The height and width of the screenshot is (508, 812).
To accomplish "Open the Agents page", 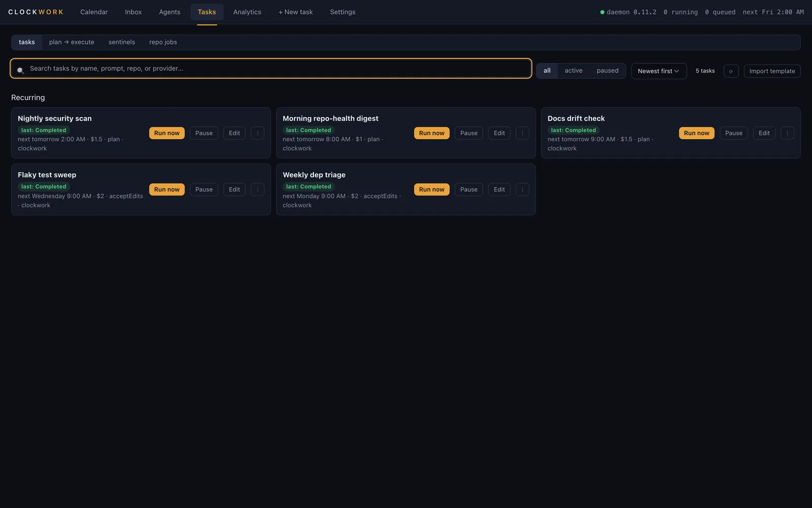I will (170, 12).
